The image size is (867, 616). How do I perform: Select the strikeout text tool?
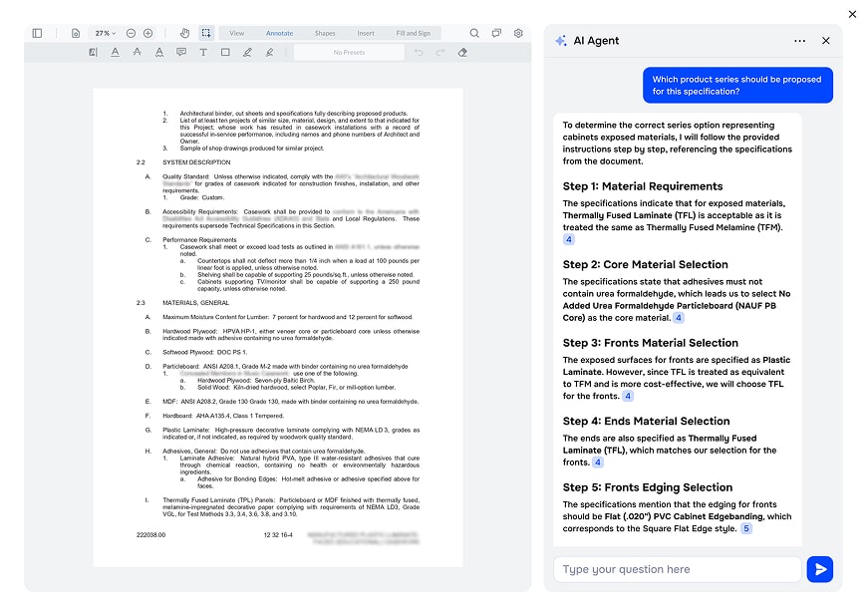tap(138, 53)
